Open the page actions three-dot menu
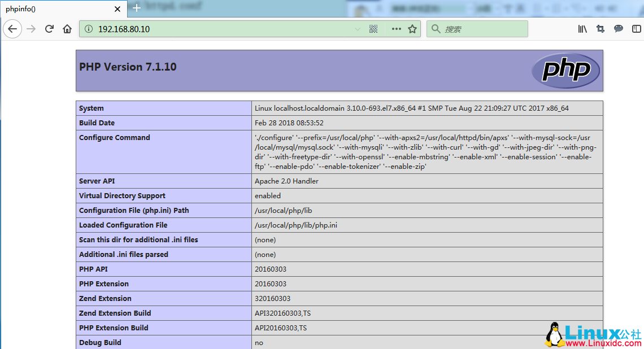 [x=396, y=29]
